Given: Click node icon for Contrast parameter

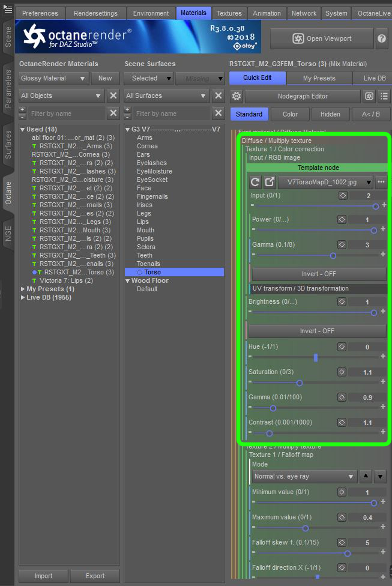Looking at the screenshot, I should coord(342,422).
